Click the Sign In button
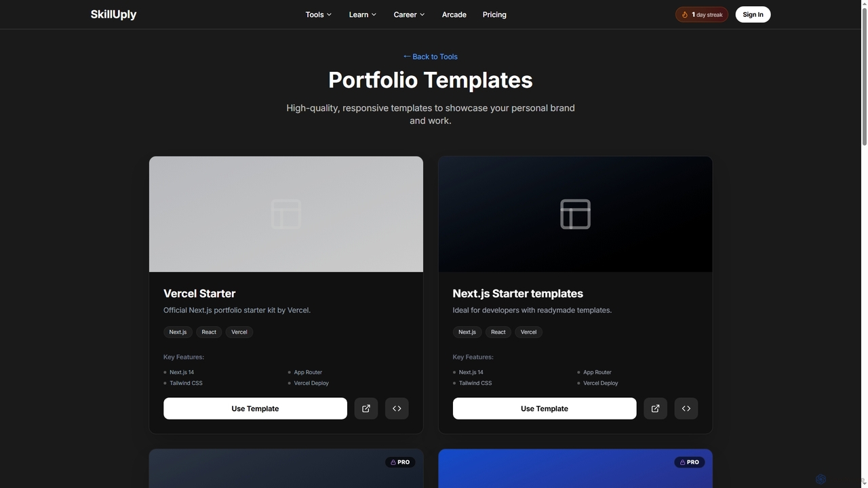The image size is (868, 488). (753, 14)
